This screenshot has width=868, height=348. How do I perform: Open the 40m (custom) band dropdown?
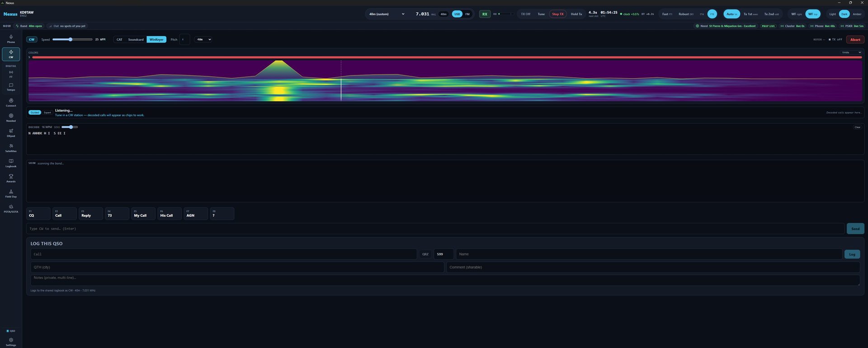387,14
